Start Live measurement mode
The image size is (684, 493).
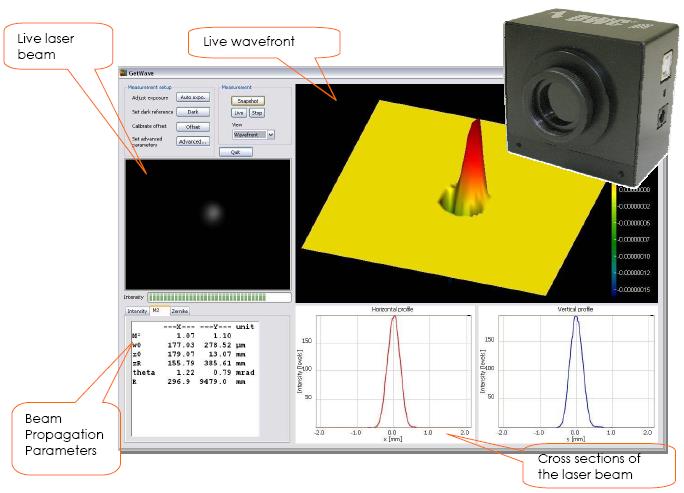coord(239,113)
